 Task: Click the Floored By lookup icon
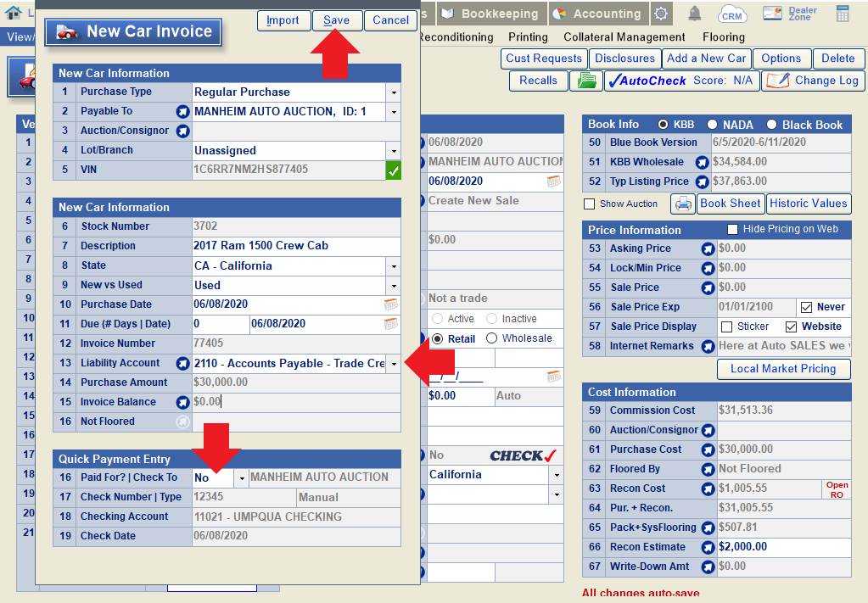(x=708, y=469)
